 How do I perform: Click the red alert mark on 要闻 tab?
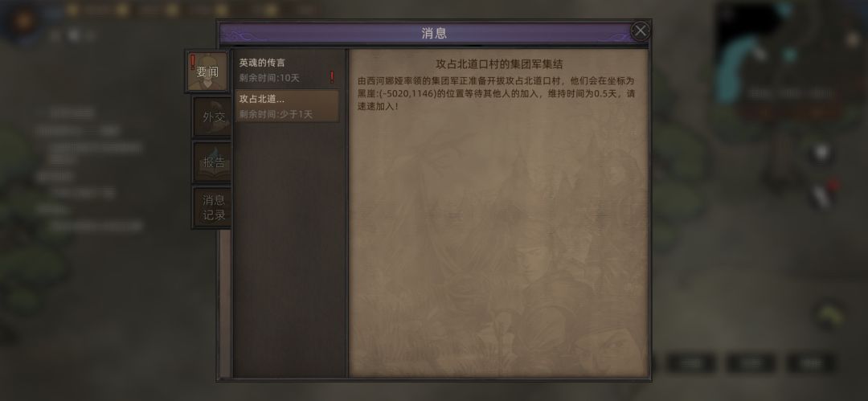coord(193,61)
